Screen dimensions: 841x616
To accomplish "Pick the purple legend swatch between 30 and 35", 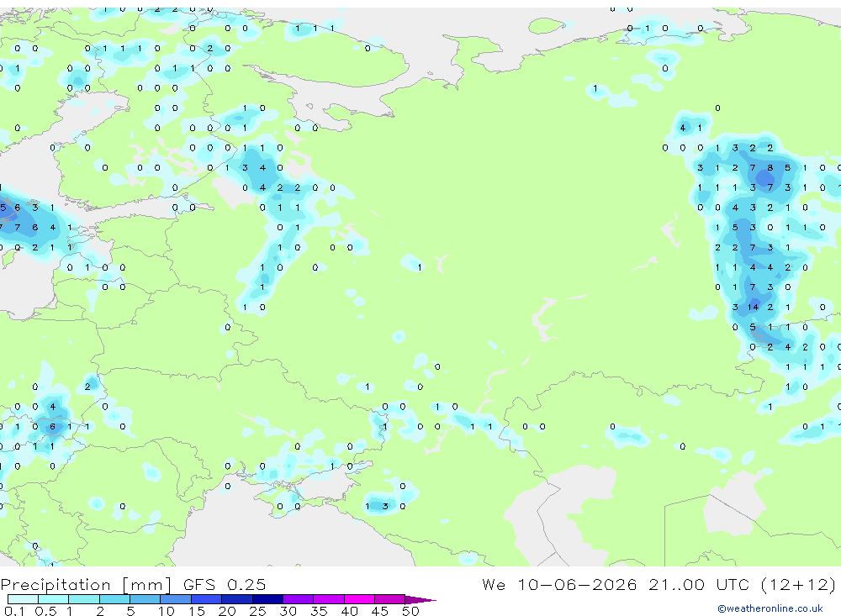I will [x=298, y=599].
